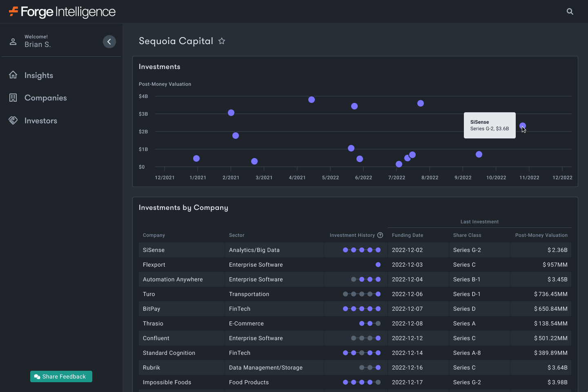The height and width of the screenshot is (392, 588).
Task: Navigate to the Investors section
Action: click(x=41, y=120)
